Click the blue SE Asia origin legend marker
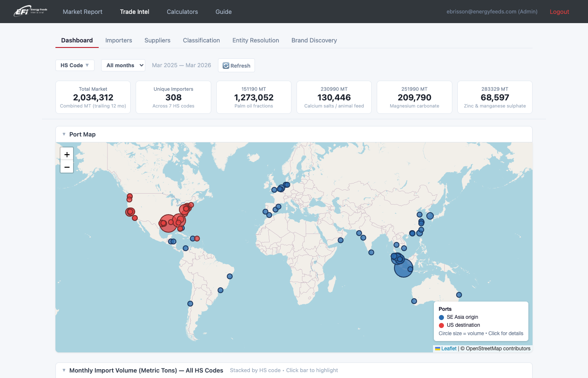 [441, 317]
